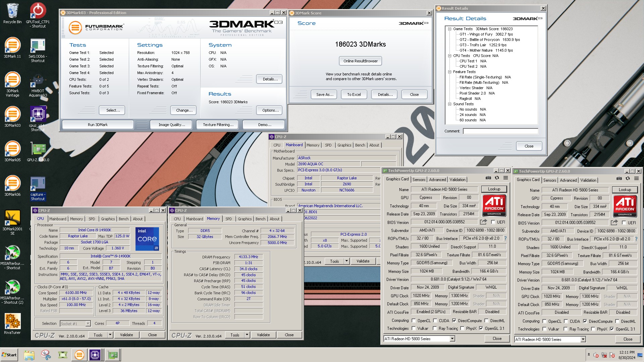
Task: Open the GPU selector dropdown in right GPU-Z
Action: point(583,340)
